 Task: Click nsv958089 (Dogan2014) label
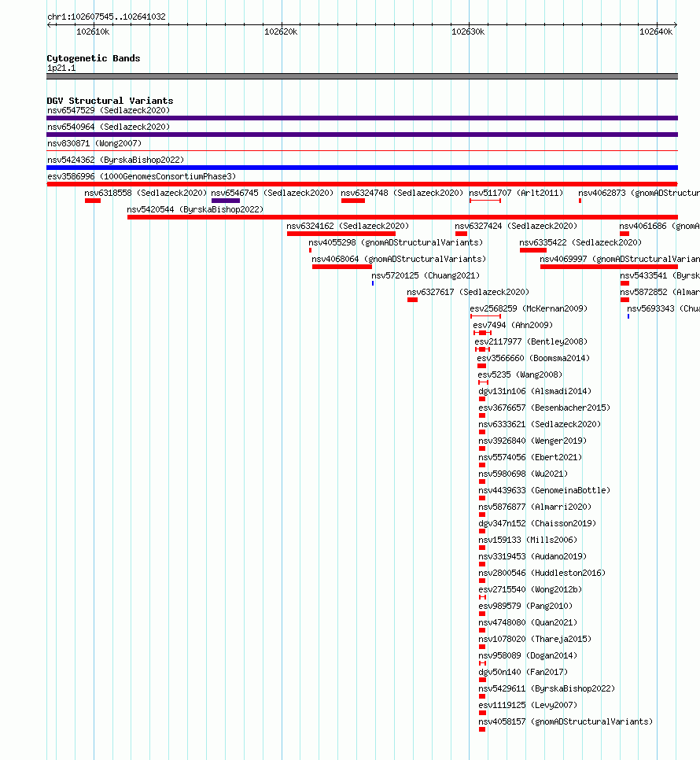528,655
